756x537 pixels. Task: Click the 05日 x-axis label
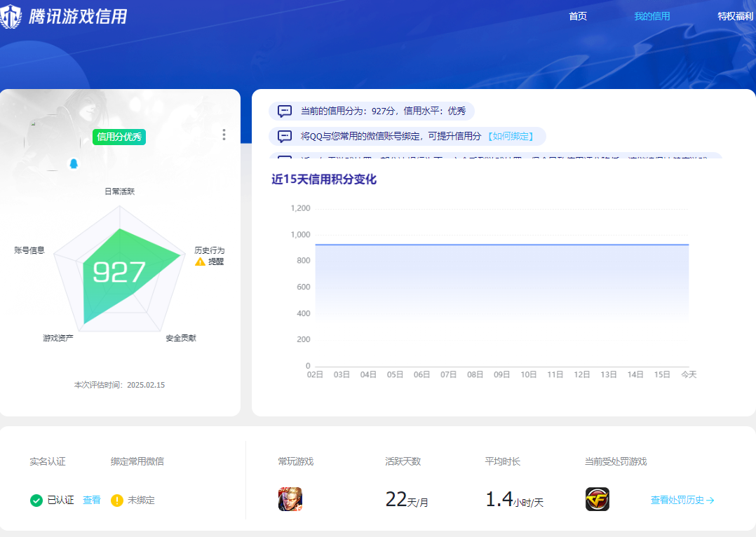coord(396,374)
